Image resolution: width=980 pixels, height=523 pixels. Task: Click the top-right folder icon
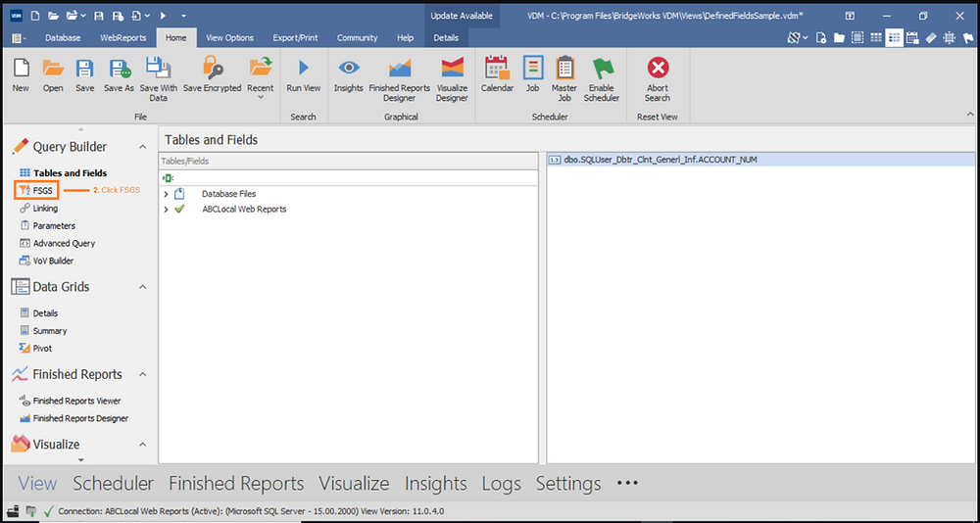(839, 38)
